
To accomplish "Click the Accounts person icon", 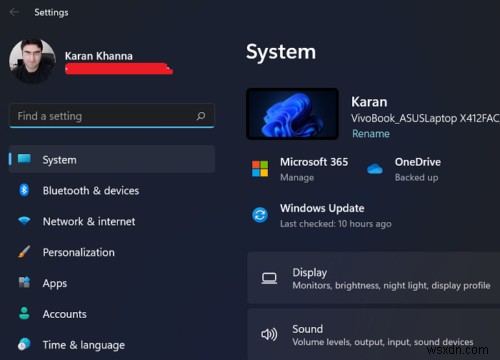I will coord(24,313).
